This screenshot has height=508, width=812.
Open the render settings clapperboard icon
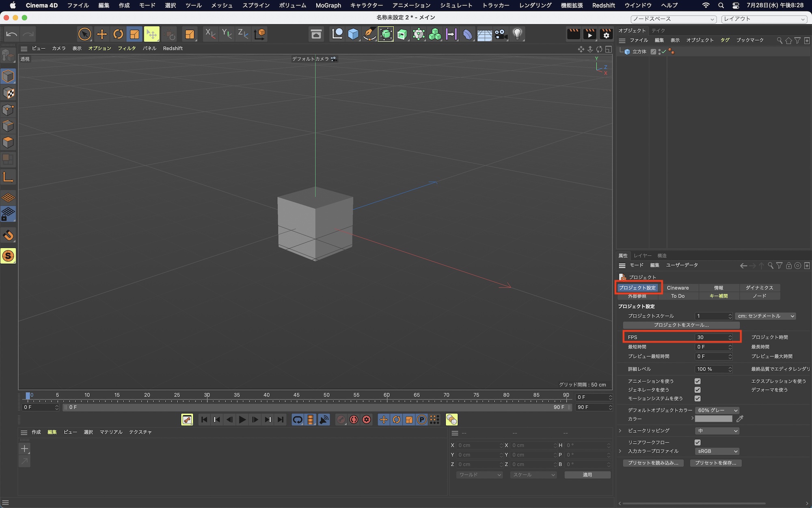(x=606, y=34)
